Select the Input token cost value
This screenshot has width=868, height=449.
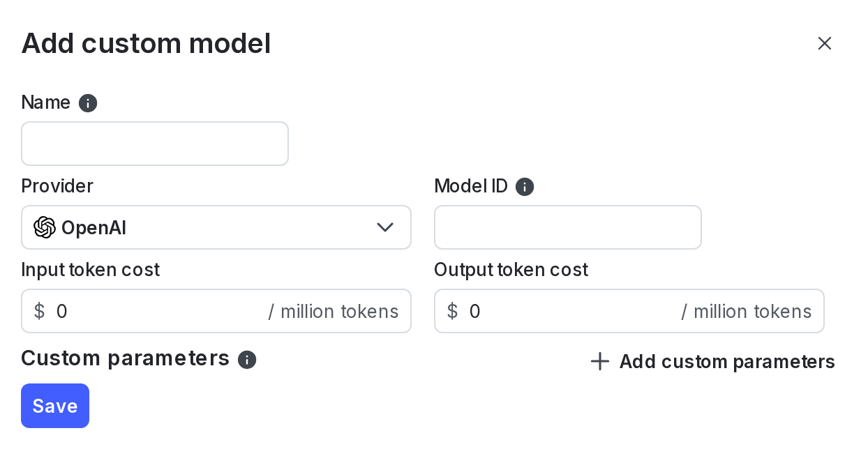tap(62, 311)
